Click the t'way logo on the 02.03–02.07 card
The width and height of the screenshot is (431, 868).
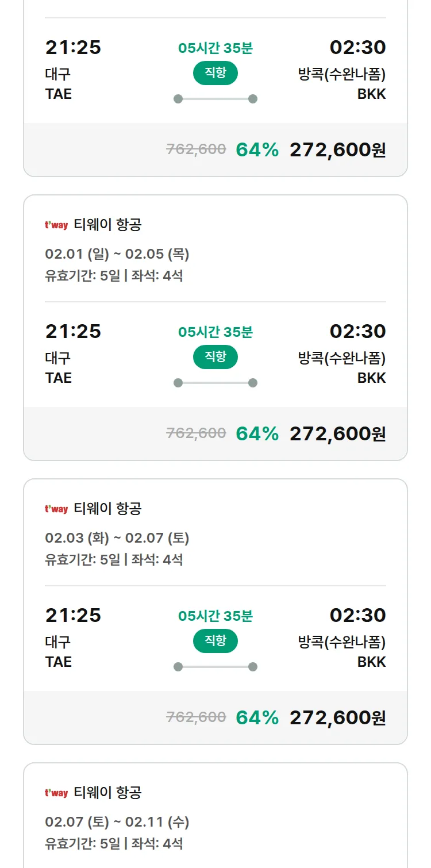[56, 509]
